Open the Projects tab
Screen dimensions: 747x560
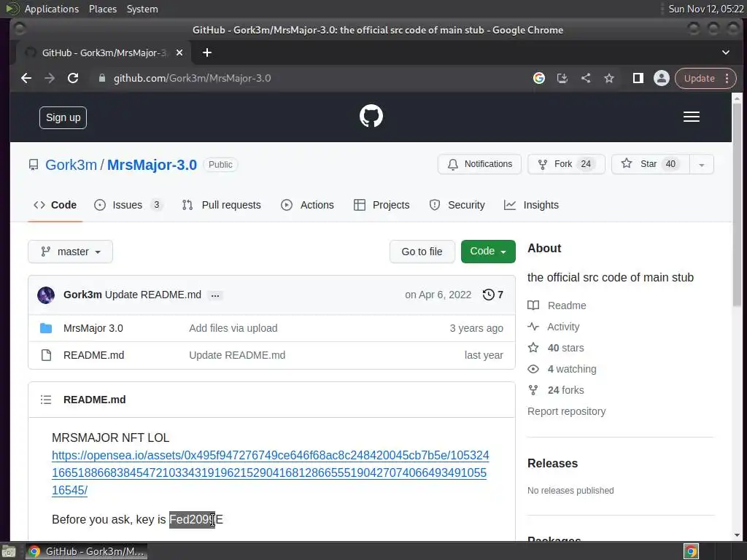382,205
